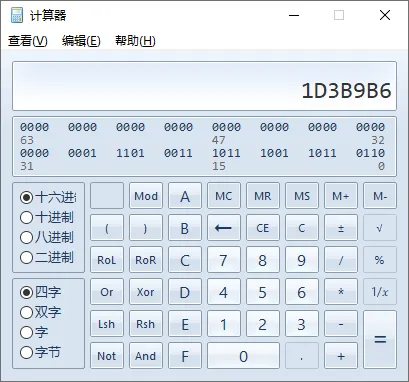Click the percent button
The width and height of the screenshot is (409, 382).
coord(380,260)
